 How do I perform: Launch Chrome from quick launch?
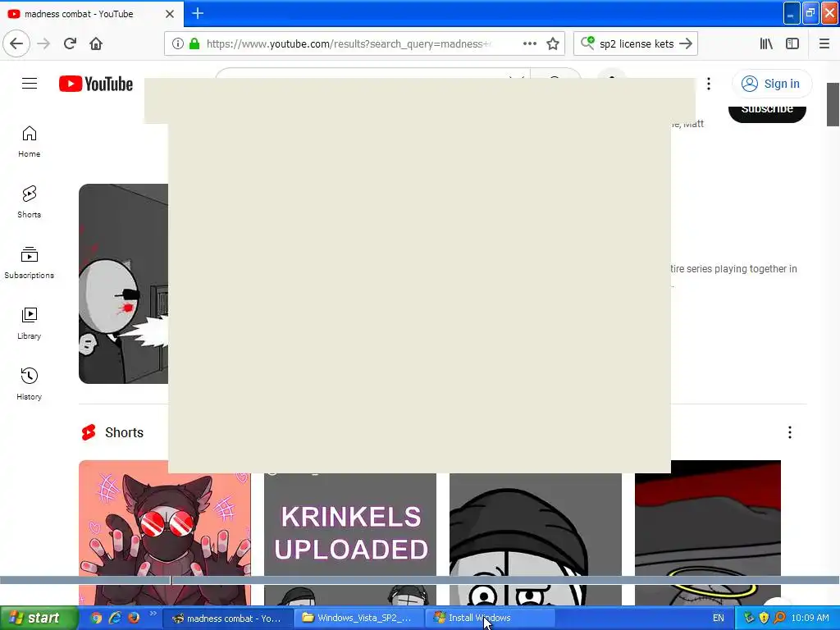pyautogui.click(x=96, y=618)
